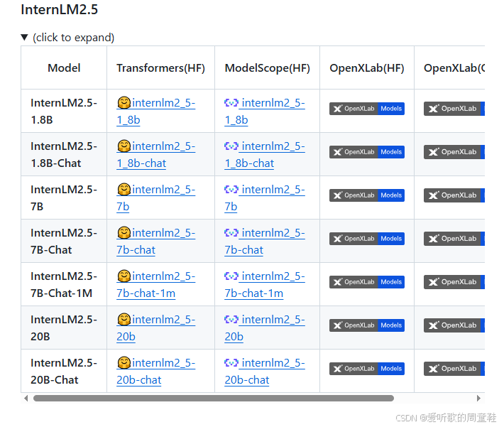Open Transformers link internlm2_5-7b-chat
This screenshot has width=504, height=427.
(156, 242)
